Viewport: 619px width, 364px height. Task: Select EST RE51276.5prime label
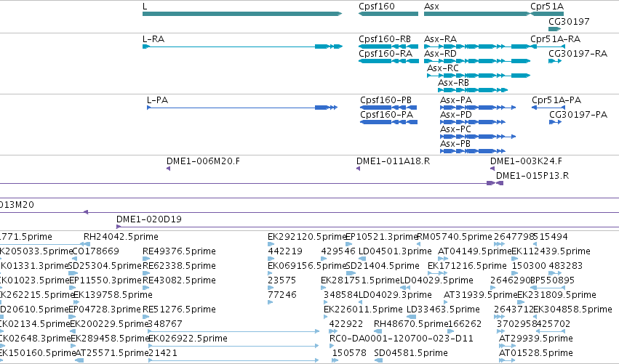click(179, 310)
